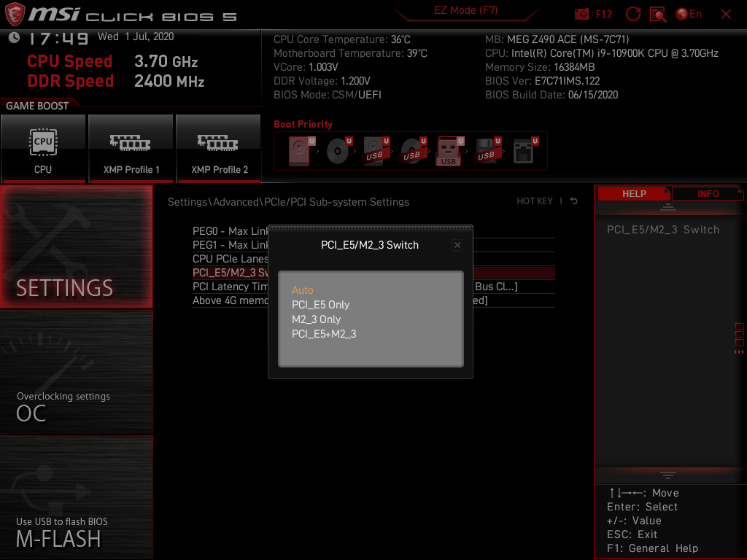Screen dimensions: 747x560
Task: Enable Game Boost XMP Profile 1
Action: coord(131,149)
